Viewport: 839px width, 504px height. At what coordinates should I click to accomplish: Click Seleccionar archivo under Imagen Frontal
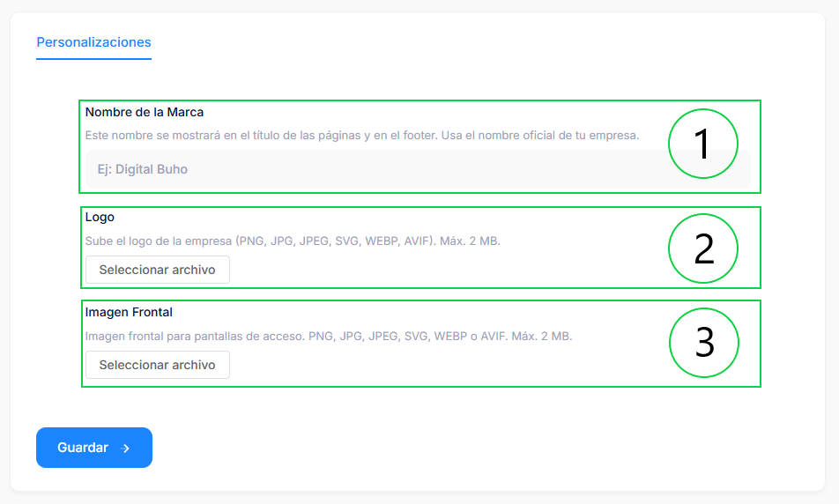[x=157, y=365]
